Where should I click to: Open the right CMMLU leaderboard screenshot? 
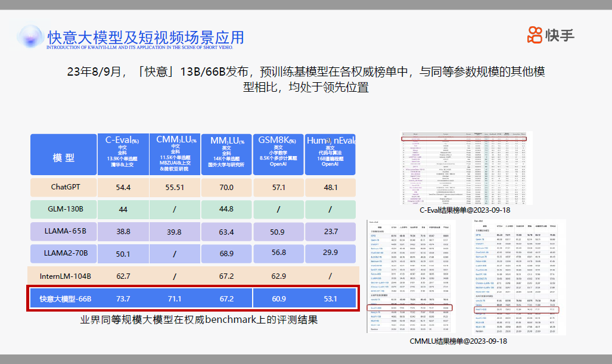click(x=518, y=276)
